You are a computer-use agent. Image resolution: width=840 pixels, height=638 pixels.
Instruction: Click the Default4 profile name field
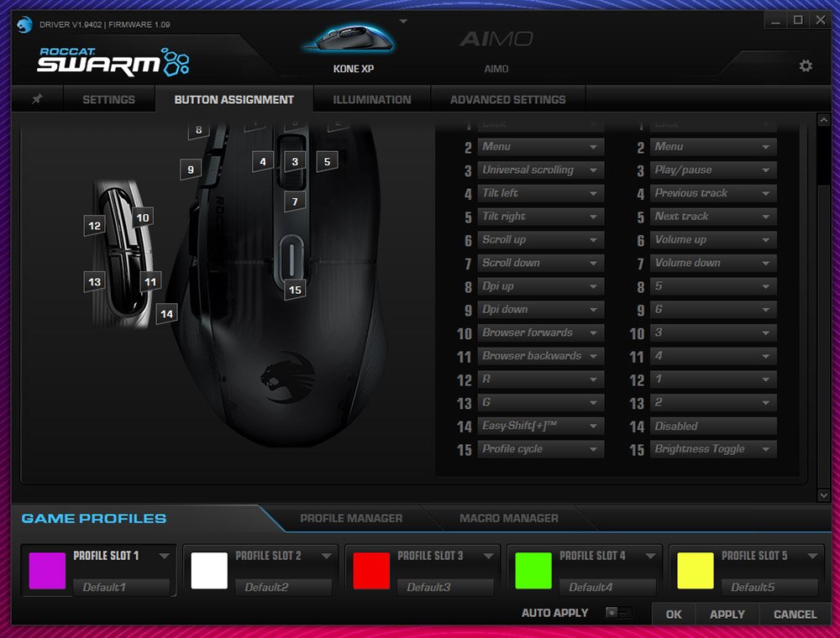pyautogui.click(x=607, y=587)
